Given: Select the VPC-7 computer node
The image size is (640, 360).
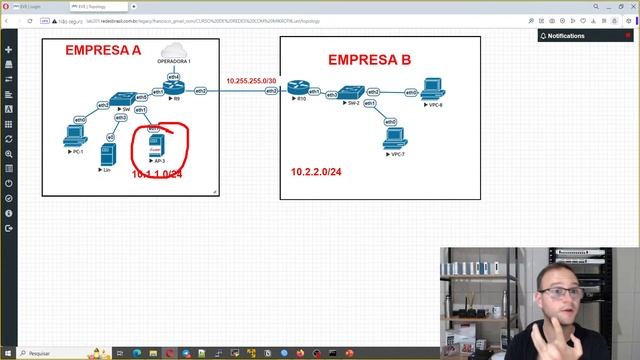Looking at the screenshot, I should click(x=395, y=138).
